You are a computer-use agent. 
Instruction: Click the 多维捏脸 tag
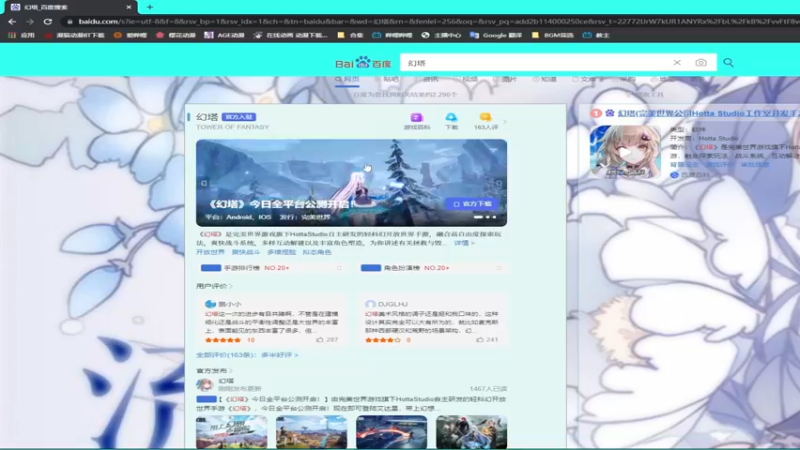(x=282, y=252)
